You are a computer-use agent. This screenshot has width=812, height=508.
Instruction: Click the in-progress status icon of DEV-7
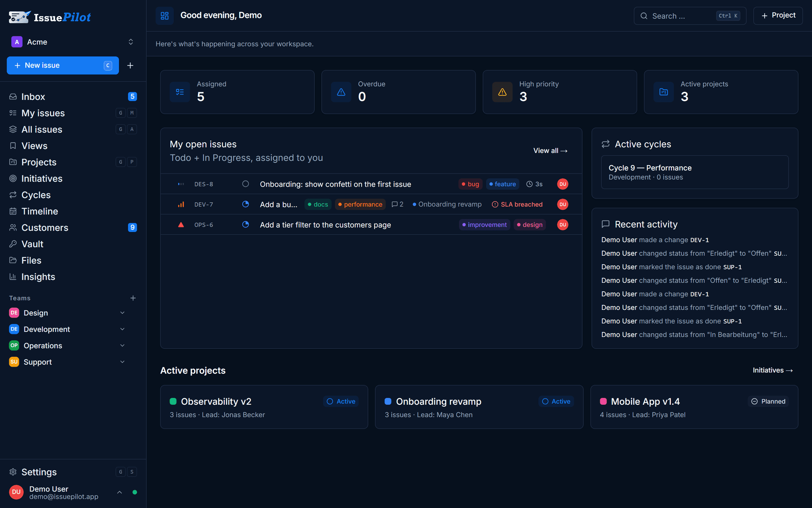click(245, 204)
